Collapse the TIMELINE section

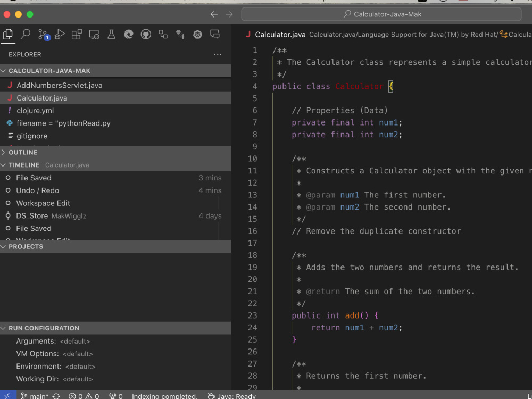tap(115, 165)
